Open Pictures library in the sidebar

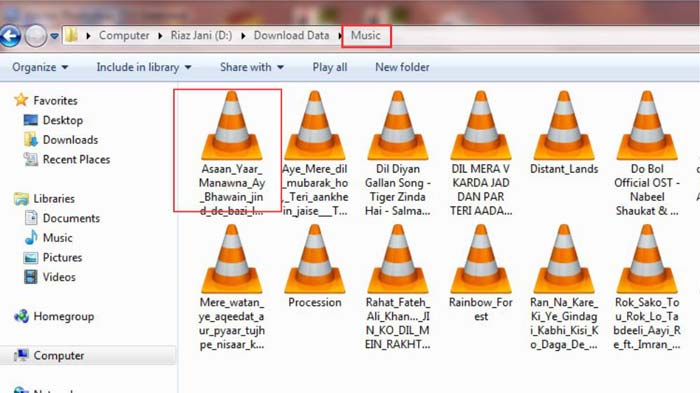[53, 257]
